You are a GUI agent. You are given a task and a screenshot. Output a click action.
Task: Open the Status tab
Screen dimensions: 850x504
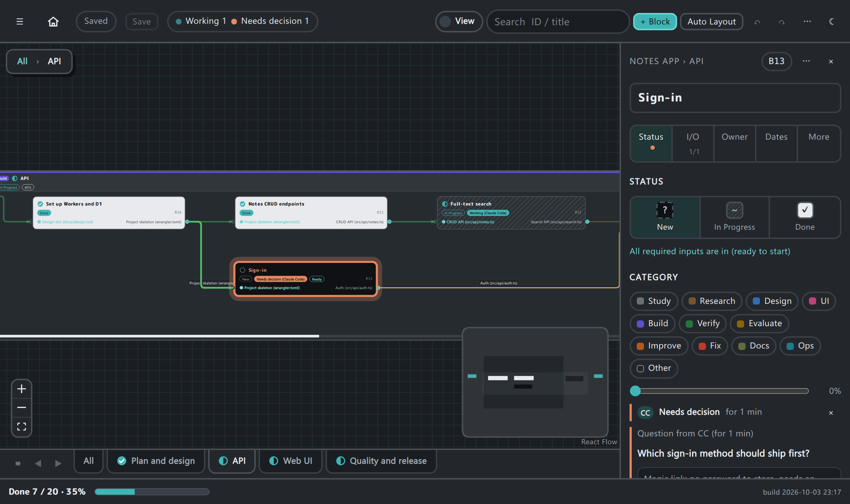click(651, 143)
